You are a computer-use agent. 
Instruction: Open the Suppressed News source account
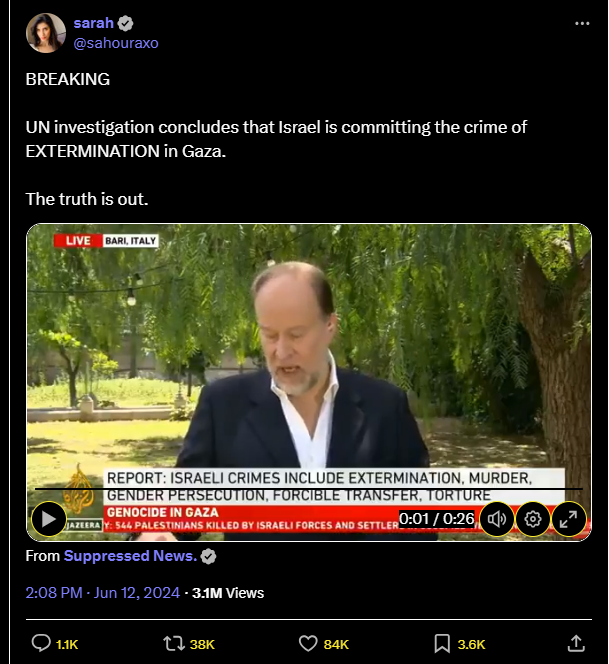[130, 556]
